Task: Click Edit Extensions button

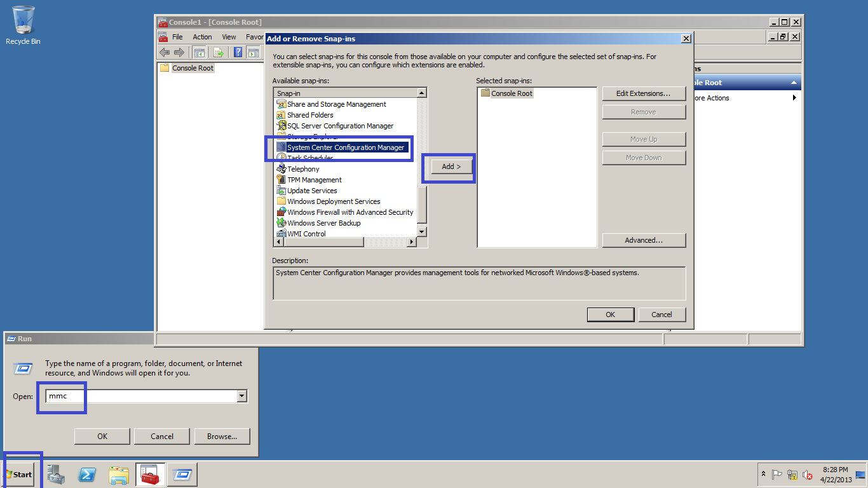Action: [644, 93]
